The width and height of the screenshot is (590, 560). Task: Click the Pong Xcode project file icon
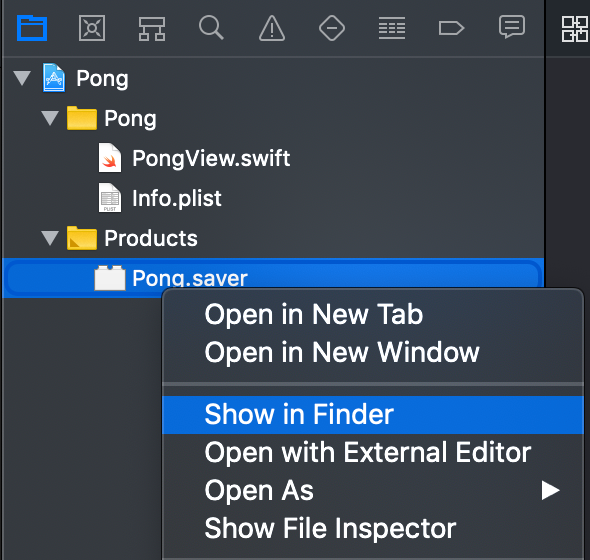[x=54, y=78]
